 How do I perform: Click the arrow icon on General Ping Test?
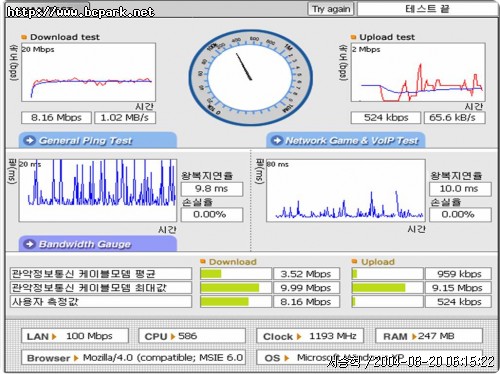click(29, 140)
